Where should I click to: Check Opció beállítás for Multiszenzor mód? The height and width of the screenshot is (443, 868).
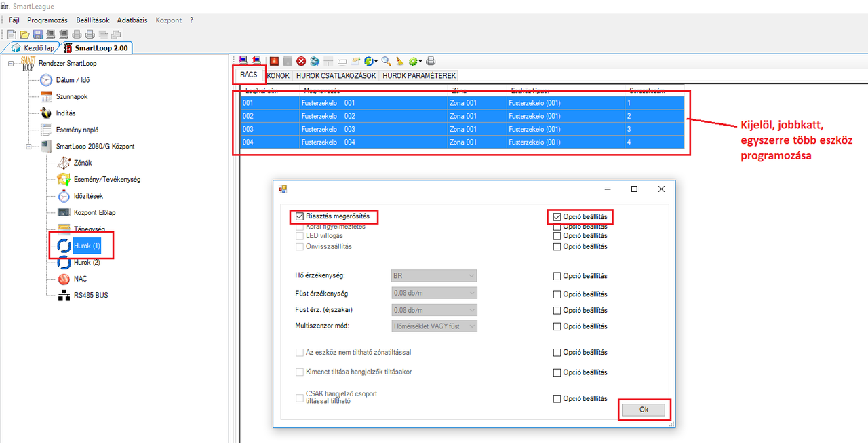point(557,327)
